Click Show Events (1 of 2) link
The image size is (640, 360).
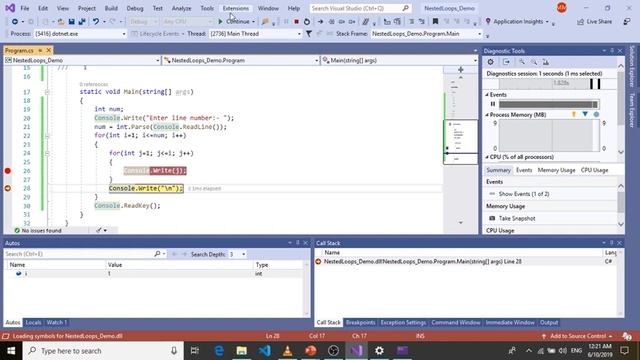click(524, 194)
